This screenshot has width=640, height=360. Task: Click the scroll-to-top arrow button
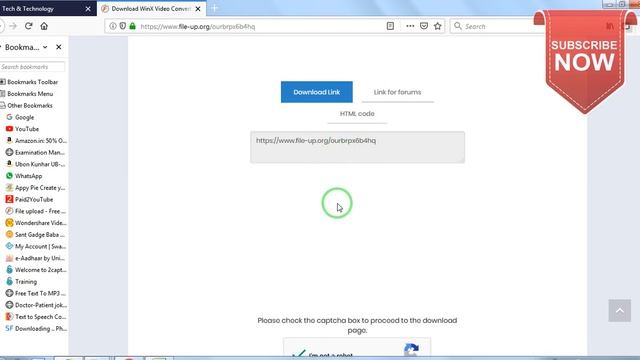tap(620, 311)
